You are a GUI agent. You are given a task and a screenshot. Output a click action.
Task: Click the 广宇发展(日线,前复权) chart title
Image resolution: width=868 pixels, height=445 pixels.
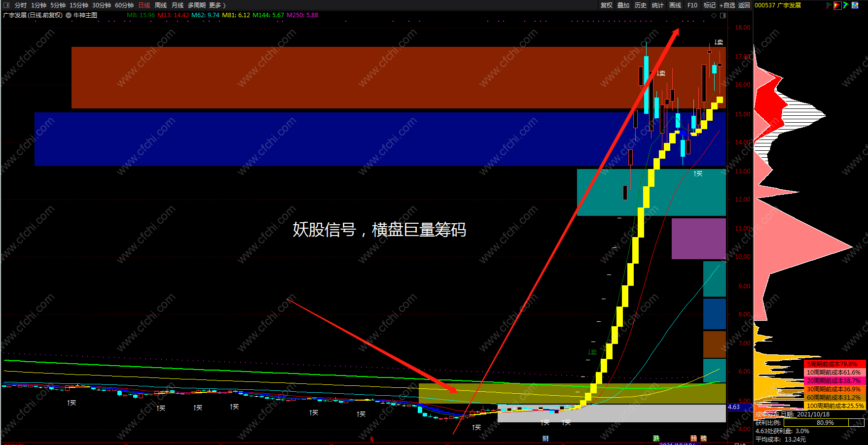tap(33, 15)
